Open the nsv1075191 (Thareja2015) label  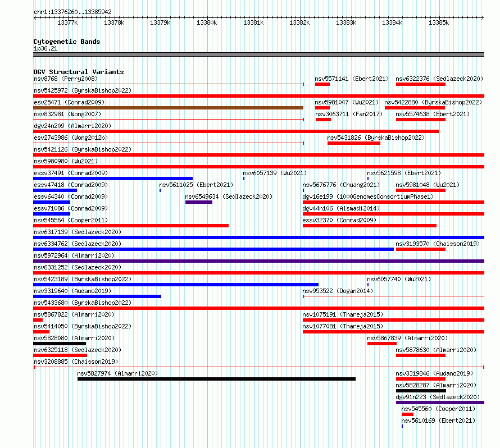tap(343, 314)
